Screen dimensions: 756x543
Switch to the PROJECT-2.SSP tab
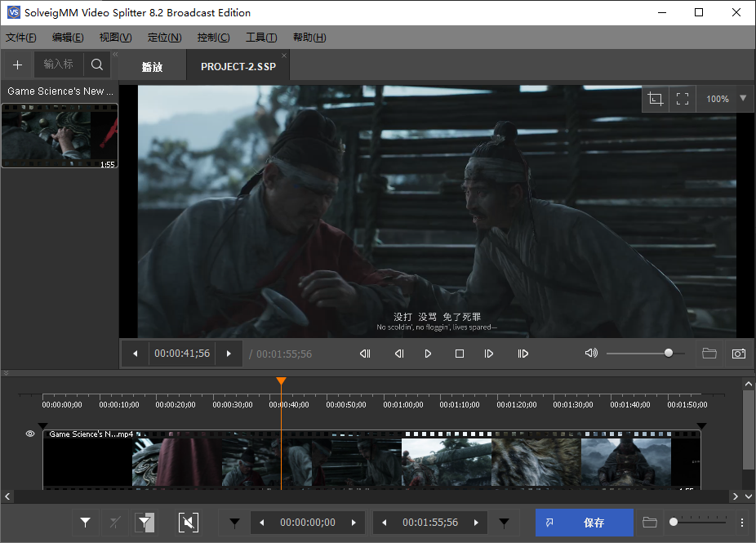(238, 67)
